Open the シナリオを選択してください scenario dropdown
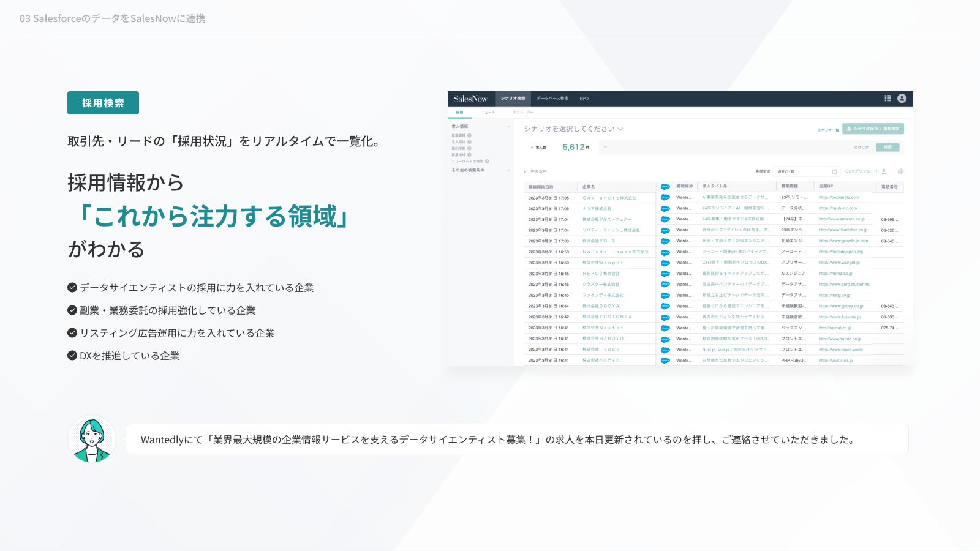 tap(573, 129)
